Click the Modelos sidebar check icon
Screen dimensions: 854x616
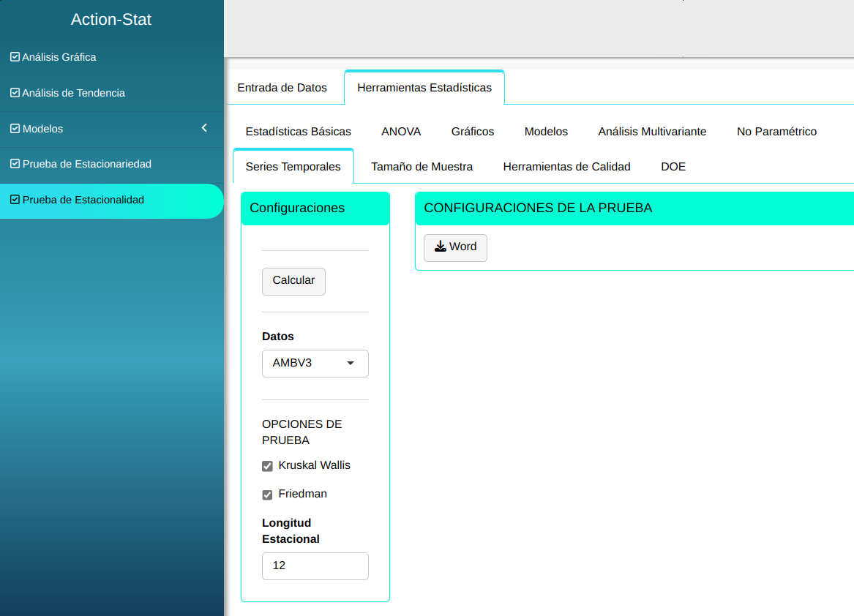(x=15, y=129)
